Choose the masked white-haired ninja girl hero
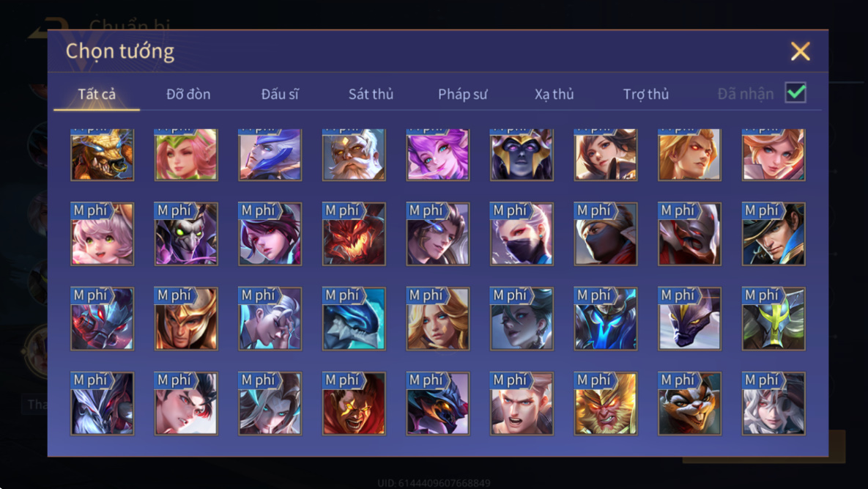 point(522,234)
